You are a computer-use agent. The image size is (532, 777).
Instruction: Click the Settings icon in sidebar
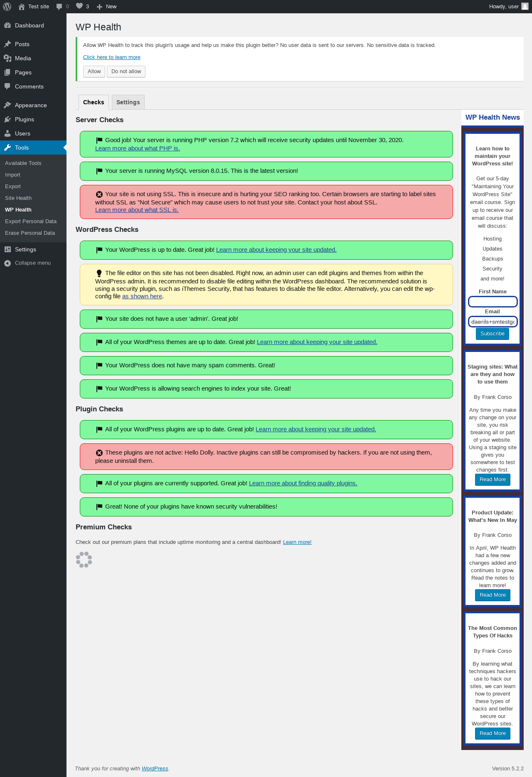pos(7,249)
